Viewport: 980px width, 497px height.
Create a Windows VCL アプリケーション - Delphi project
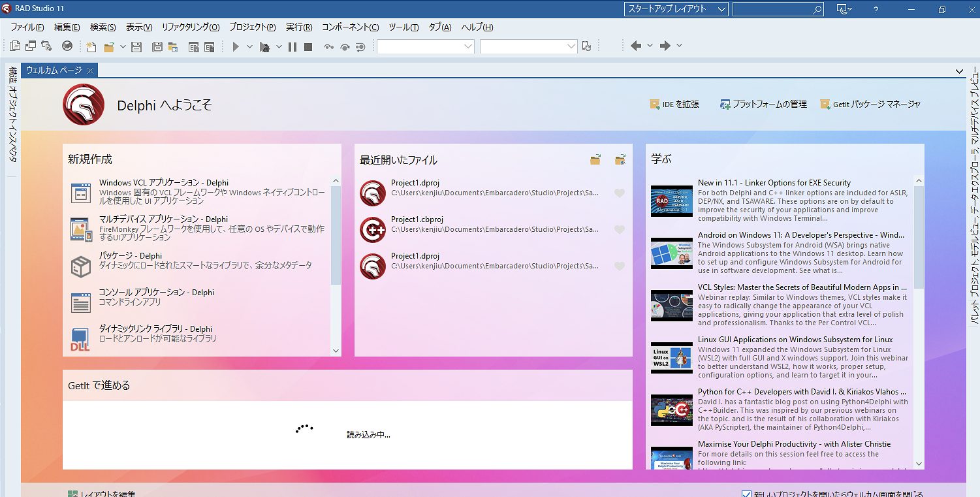(198, 193)
